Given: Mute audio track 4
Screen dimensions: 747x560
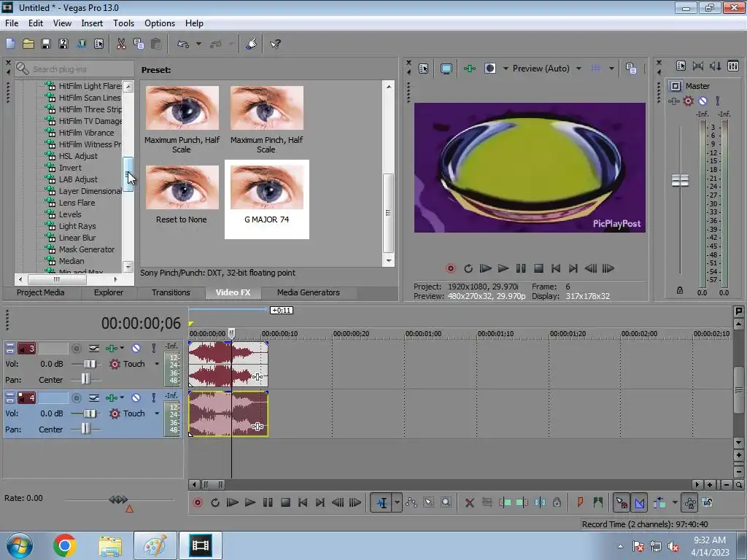Looking at the screenshot, I should [136, 397].
